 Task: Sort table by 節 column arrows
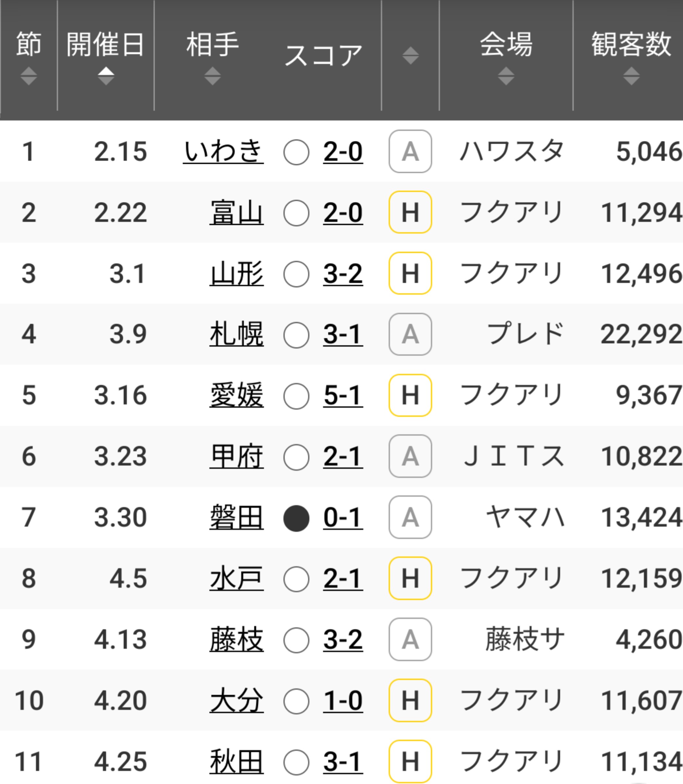click(x=29, y=76)
